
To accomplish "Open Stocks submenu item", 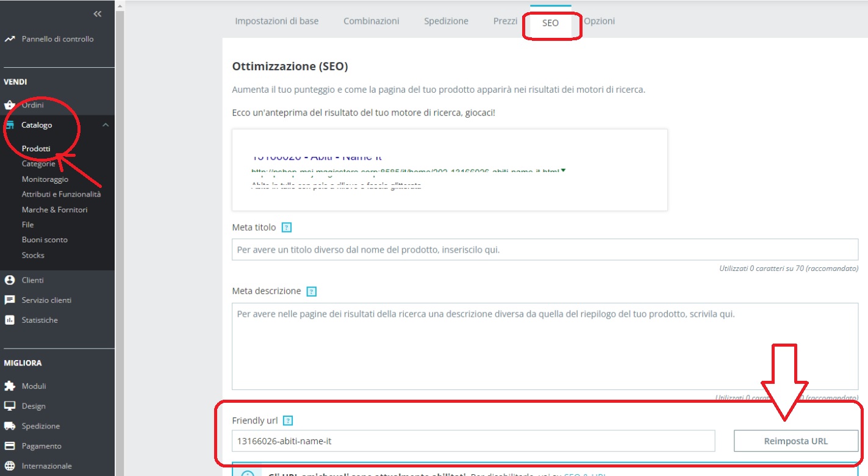I will (33, 255).
